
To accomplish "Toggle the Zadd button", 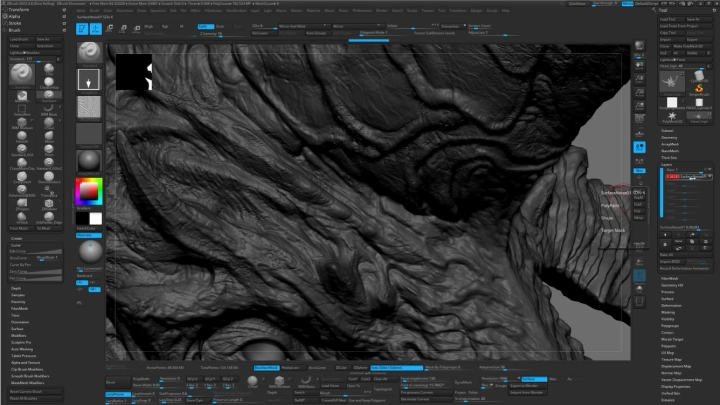I will (x=205, y=27).
